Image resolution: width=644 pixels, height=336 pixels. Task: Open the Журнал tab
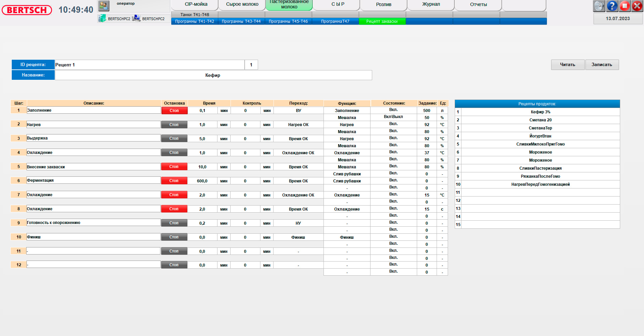tap(431, 4)
